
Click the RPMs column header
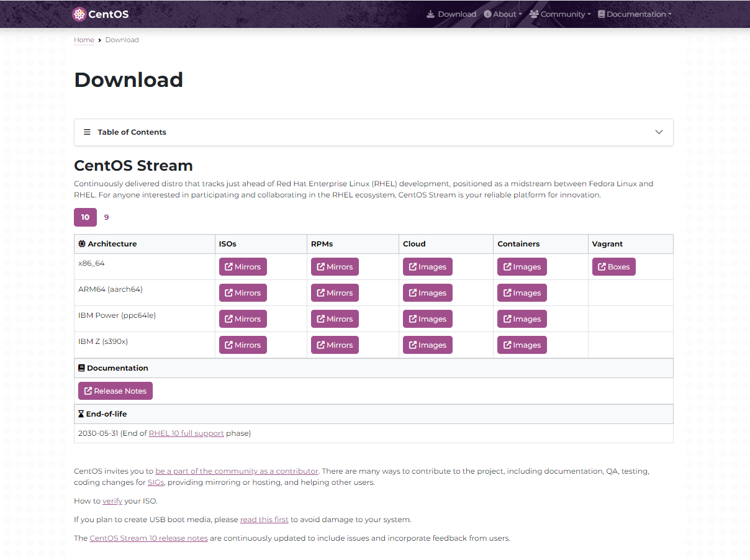pyautogui.click(x=353, y=244)
